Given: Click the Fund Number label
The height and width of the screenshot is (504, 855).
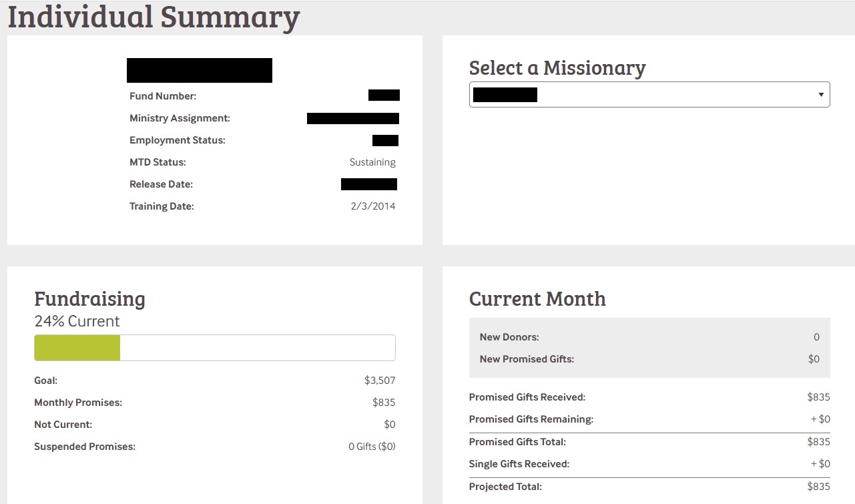Looking at the screenshot, I should click(163, 96).
